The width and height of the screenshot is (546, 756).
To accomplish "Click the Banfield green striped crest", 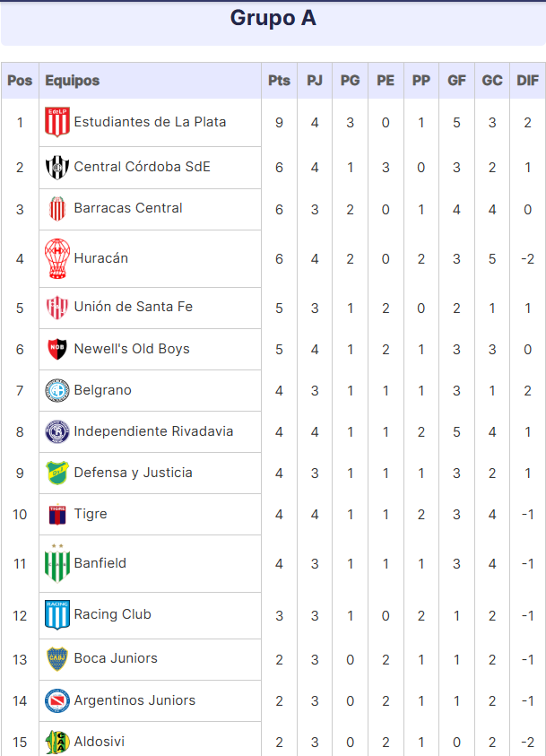I will click(x=57, y=563).
